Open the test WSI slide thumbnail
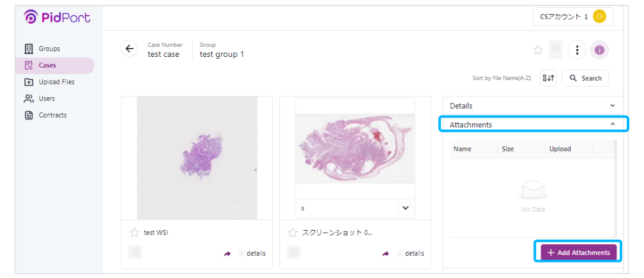 click(197, 158)
